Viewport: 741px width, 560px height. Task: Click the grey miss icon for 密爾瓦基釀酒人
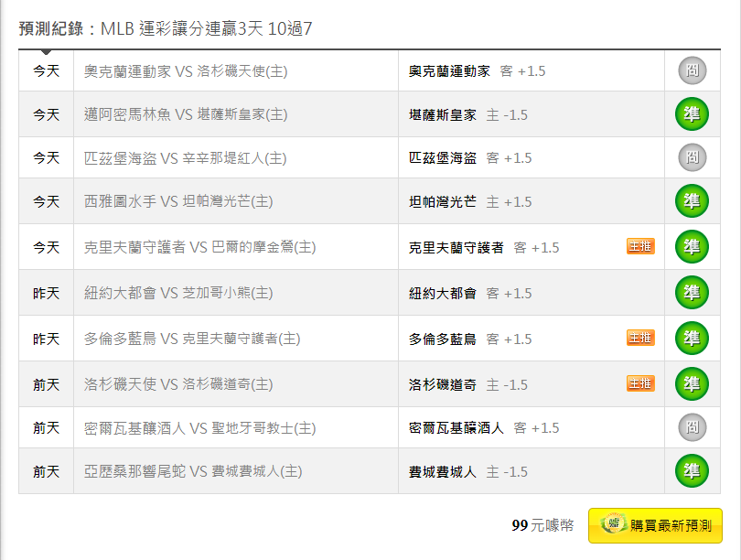(693, 427)
